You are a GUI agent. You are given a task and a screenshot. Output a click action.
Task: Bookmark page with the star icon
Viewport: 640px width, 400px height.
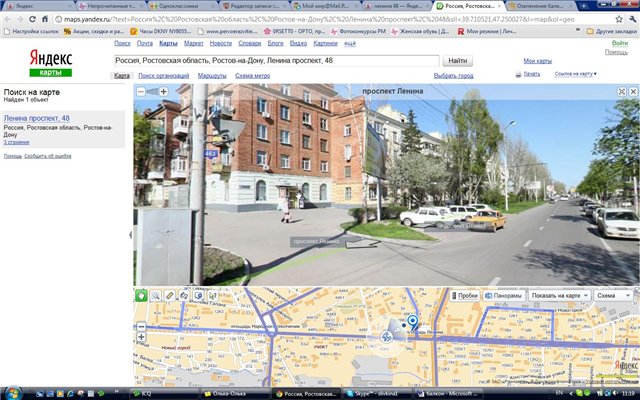pos(619,19)
